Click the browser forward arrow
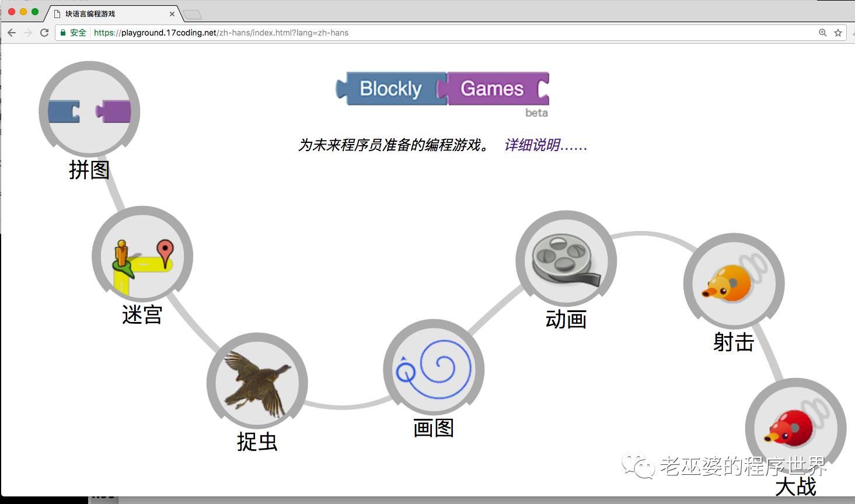 (x=27, y=33)
